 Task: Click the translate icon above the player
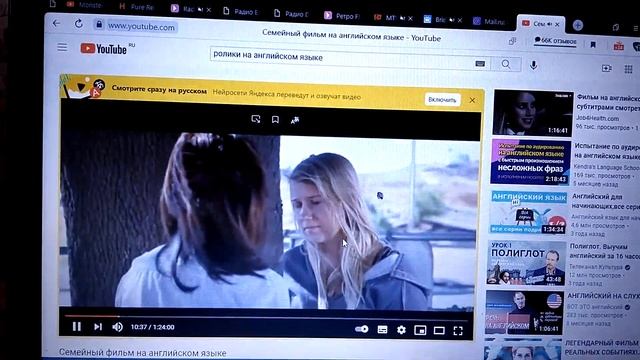pyautogui.click(x=295, y=120)
